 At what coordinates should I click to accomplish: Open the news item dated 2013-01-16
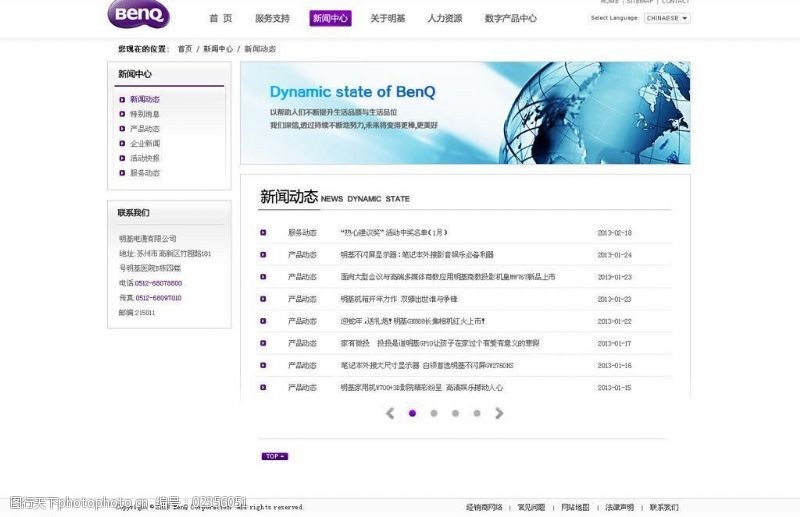click(x=427, y=365)
